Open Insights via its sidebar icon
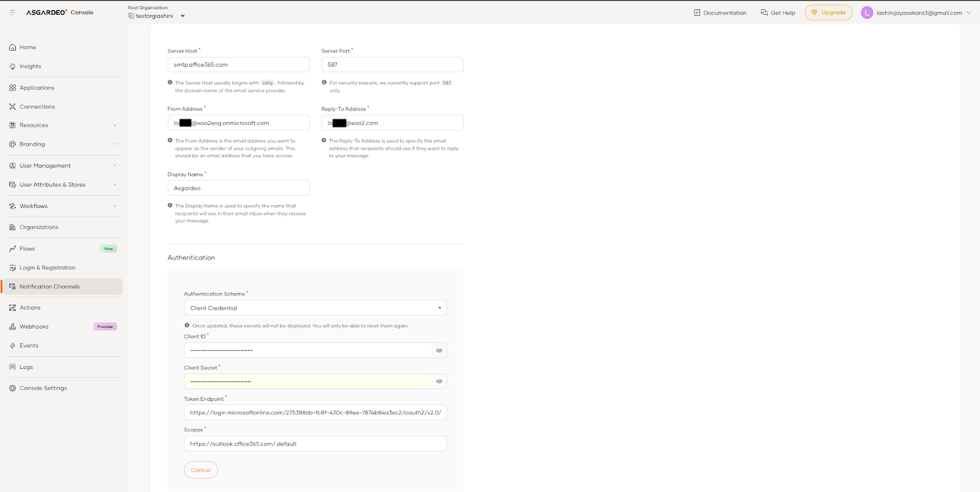 click(x=12, y=66)
